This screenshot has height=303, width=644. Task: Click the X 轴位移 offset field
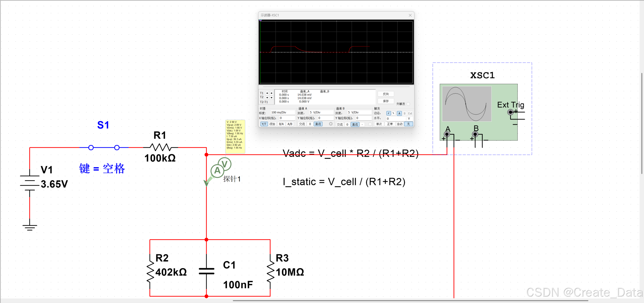coord(287,118)
